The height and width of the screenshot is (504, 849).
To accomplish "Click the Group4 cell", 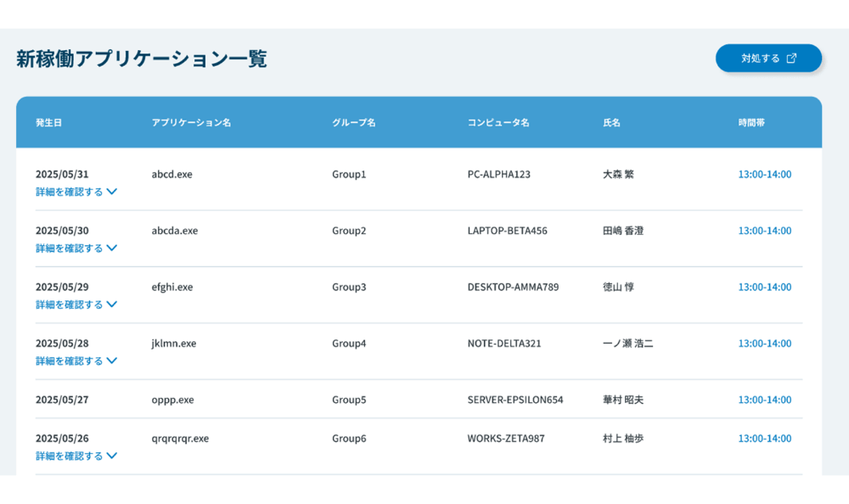I will click(x=349, y=344).
